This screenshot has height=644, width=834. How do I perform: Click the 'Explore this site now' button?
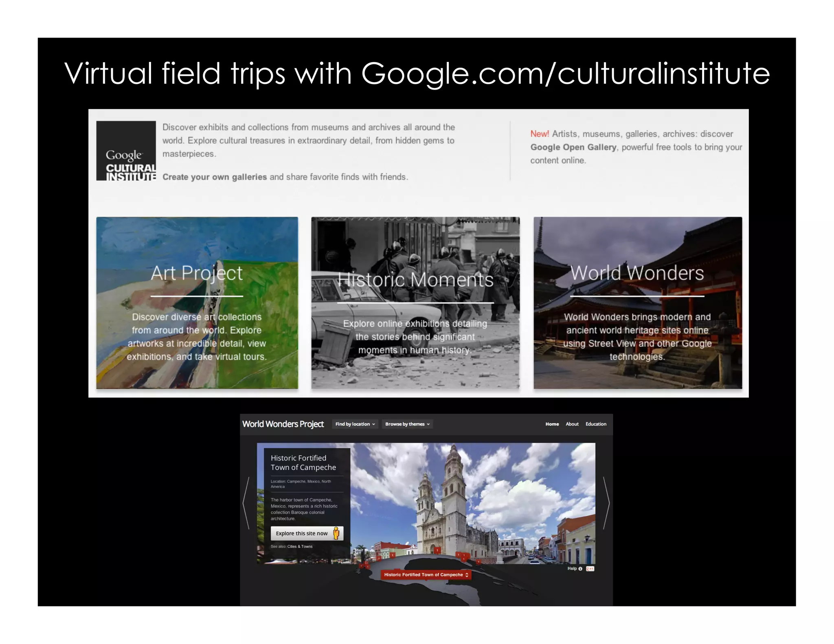307,533
